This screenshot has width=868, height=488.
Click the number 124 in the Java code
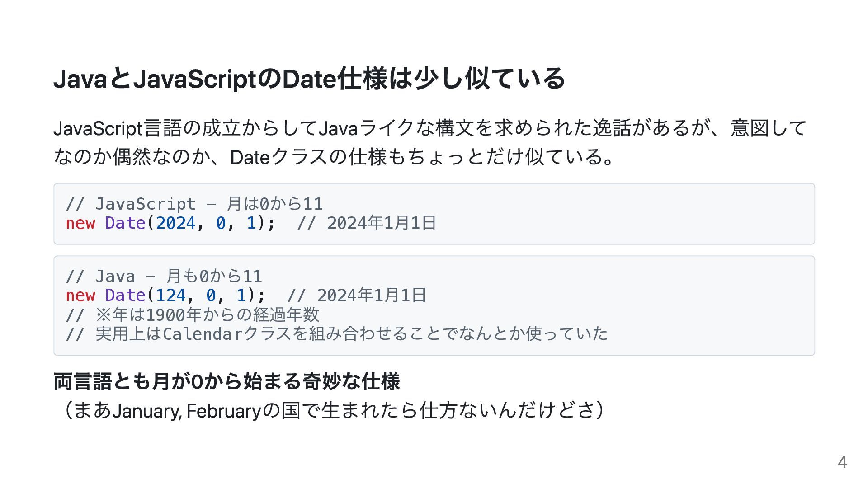pyautogui.click(x=171, y=296)
